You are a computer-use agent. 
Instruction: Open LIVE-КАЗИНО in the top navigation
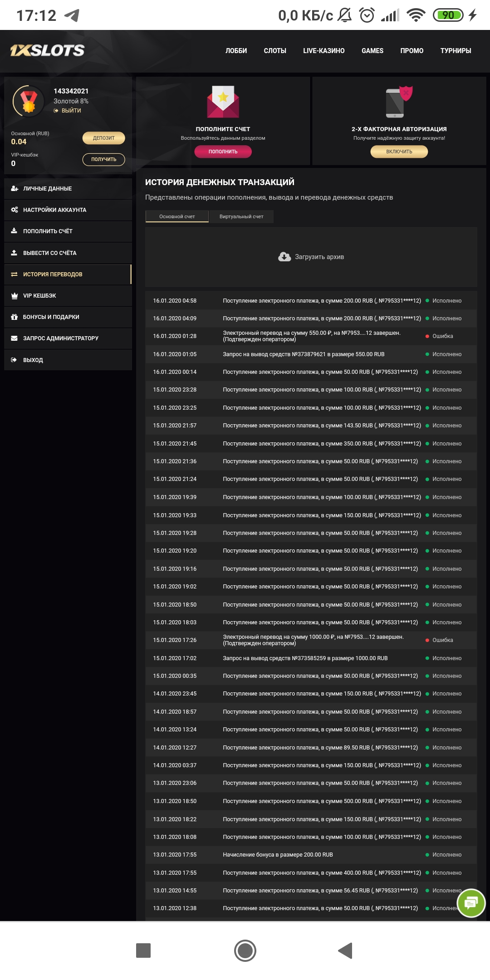click(324, 51)
